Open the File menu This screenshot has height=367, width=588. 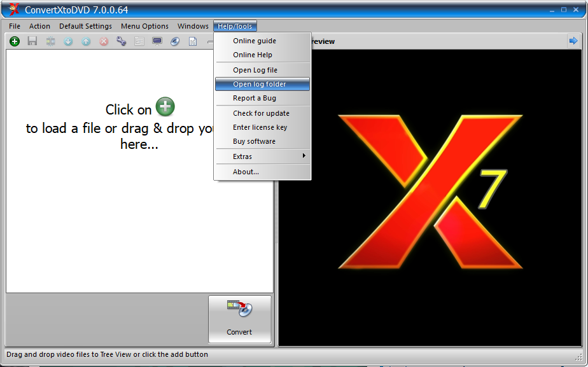tap(15, 26)
